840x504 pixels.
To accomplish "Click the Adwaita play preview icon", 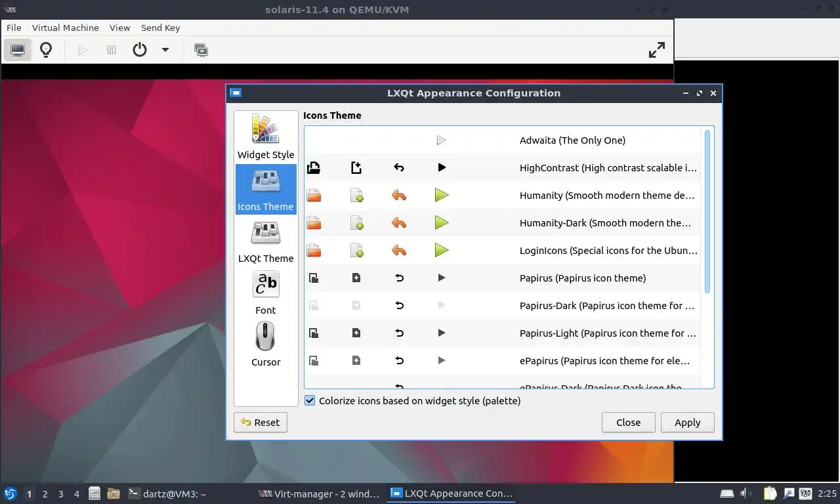I will [442, 140].
